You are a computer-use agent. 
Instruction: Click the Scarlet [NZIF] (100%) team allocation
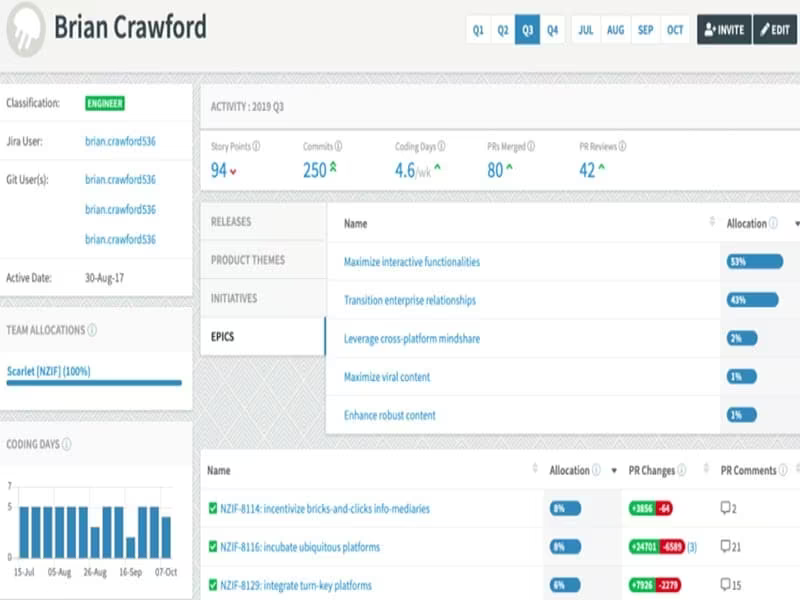pos(48,371)
